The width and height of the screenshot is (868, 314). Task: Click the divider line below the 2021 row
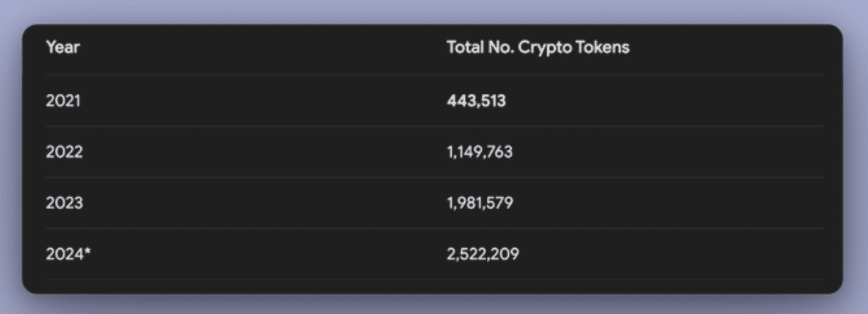coord(433,126)
